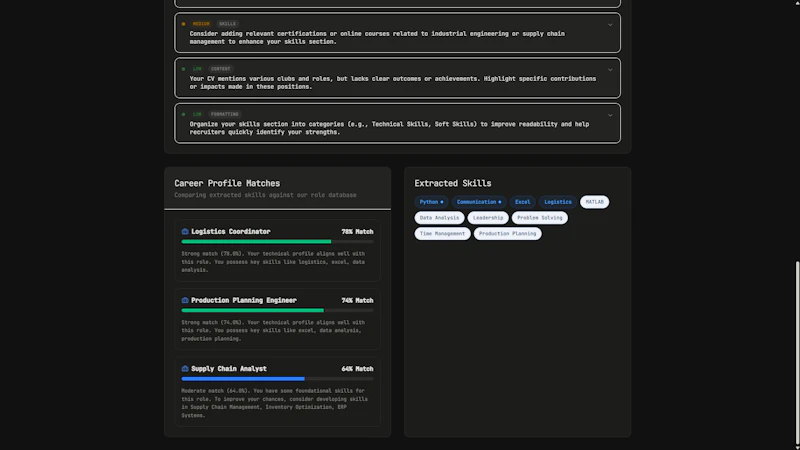Select the Data Analysis skill chip
This screenshot has height=450, width=800.
[439, 218]
